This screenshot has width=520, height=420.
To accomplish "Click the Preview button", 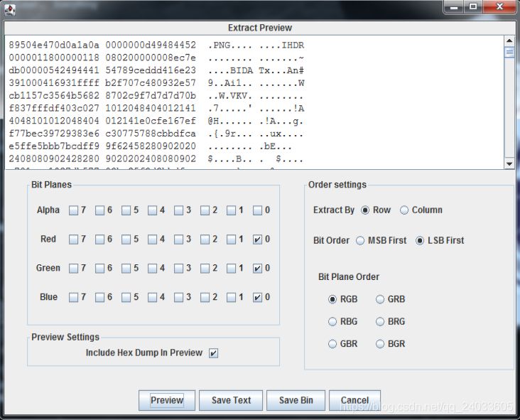I will [167, 400].
